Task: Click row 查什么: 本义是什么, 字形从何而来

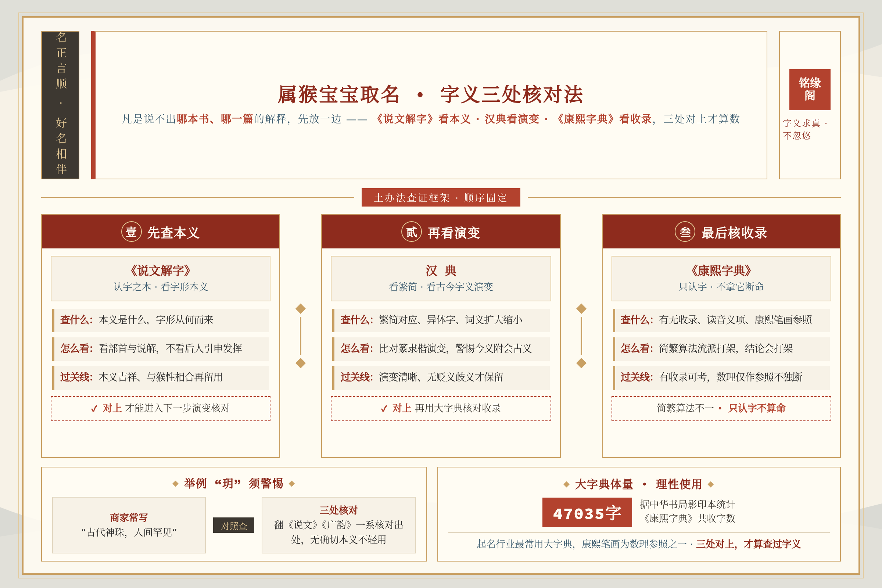Action: point(161,320)
